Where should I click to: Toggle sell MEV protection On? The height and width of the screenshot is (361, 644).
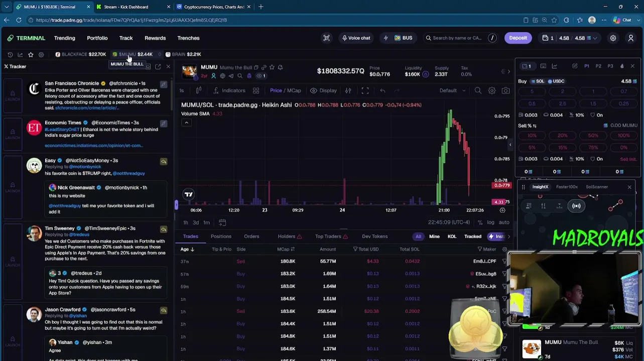[597, 159]
